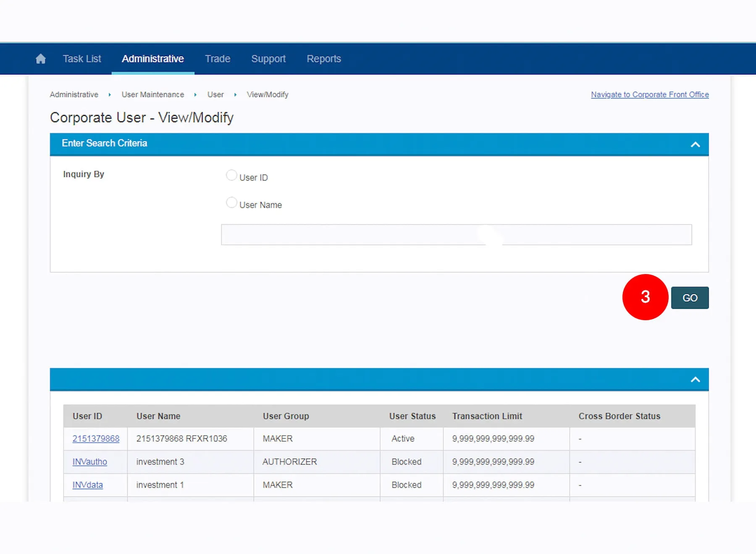Viewport: 756px width, 554px height.
Task: Select the User ID radio button
Action: pyautogui.click(x=231, y=175)
